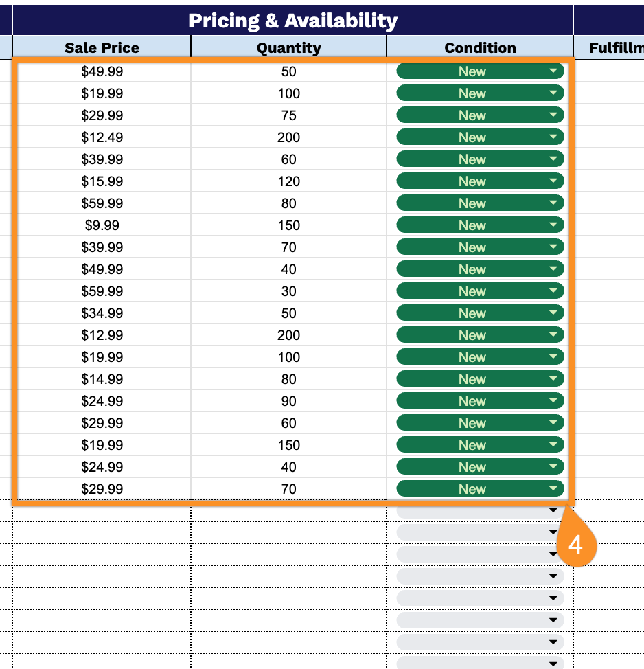The height and width of the screenshot is (669, 644).
Task: Select the quantity cell showing 75
Action: coord(288,115)
